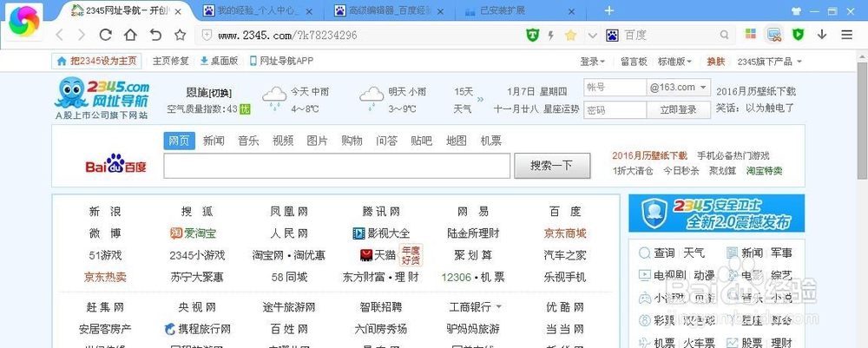This screenshot has height=348, width=868.
Task: Click the search magnifier icon
Action: [724, 36]
